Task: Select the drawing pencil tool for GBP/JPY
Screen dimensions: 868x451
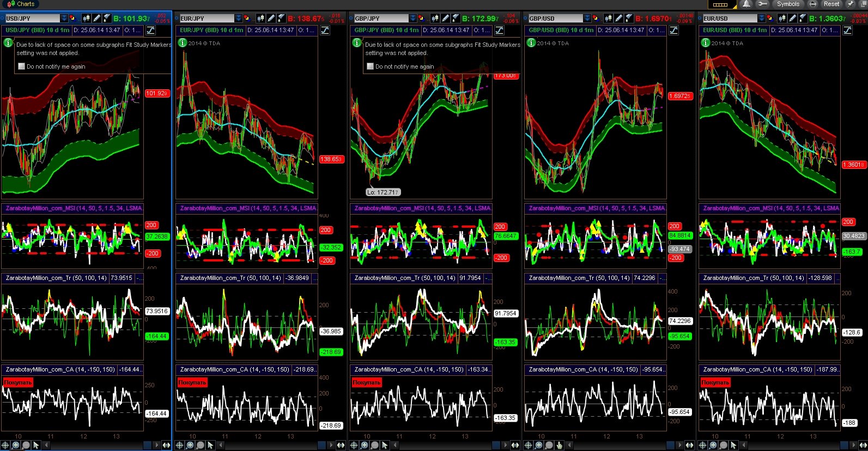Action: pos(445,19)
